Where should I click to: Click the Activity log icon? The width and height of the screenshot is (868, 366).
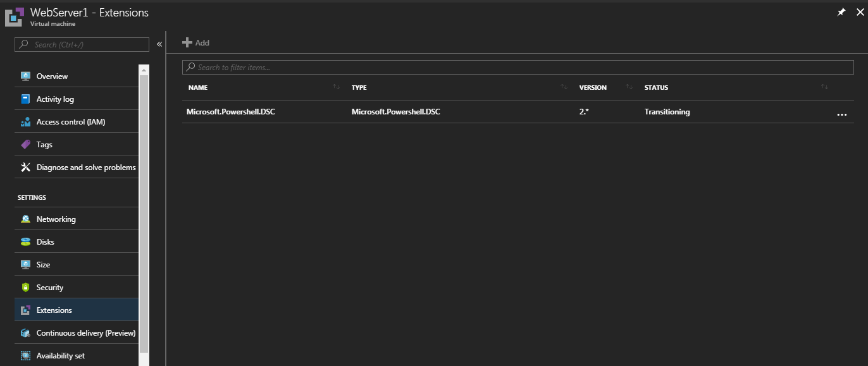pos(25,99)
